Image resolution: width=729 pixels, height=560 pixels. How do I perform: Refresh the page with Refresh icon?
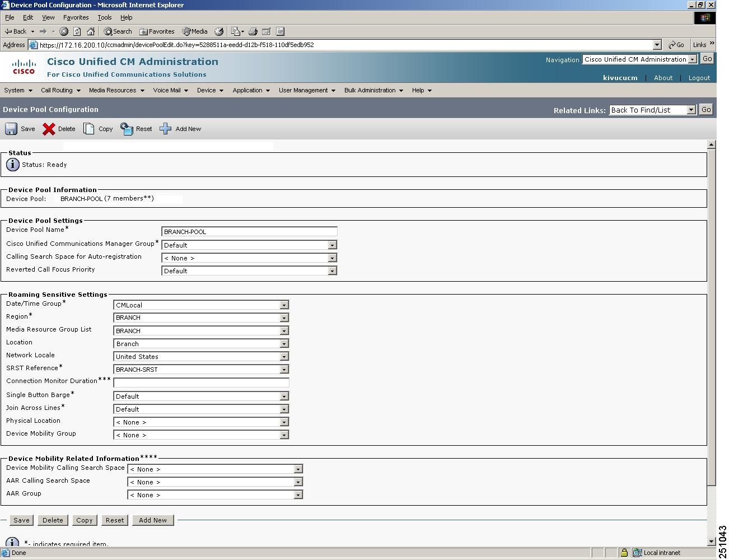tap(77, 31)
